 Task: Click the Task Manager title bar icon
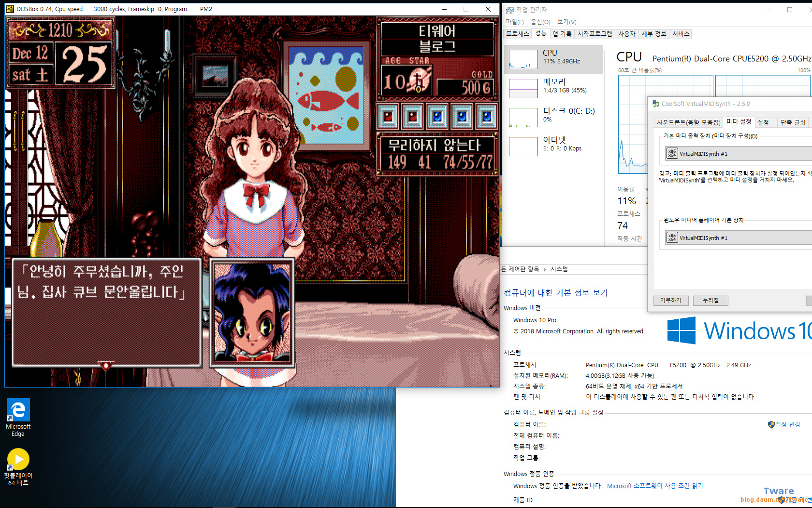point(510,10)
